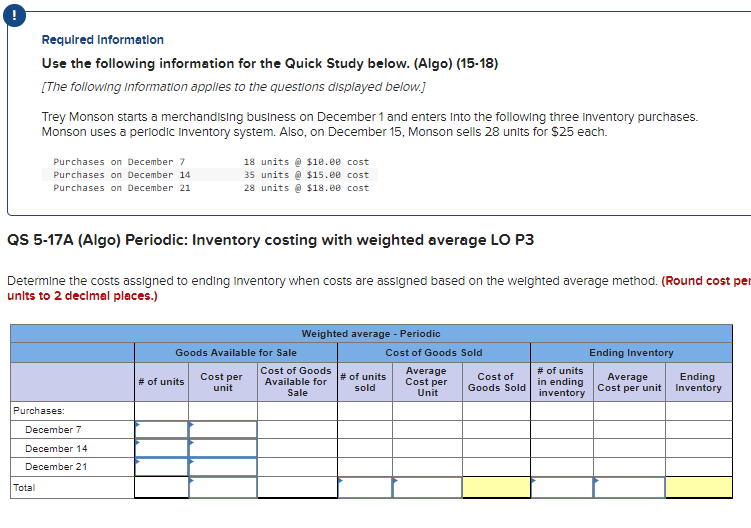The image size is (751, 528).
Task: Click the 'December 7' row label
Action: tap(53, 430)
